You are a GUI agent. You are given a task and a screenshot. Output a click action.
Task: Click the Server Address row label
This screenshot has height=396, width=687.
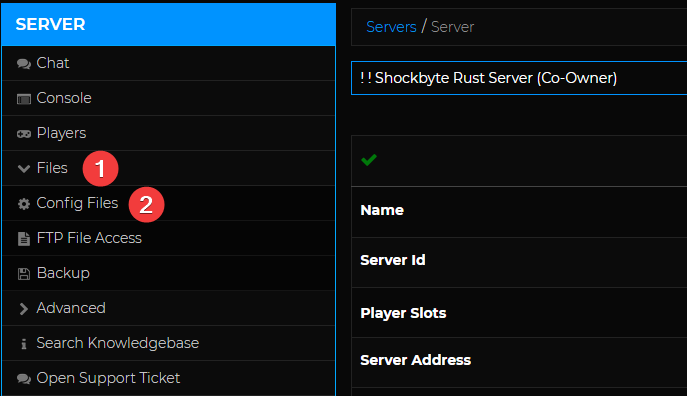click(x=415, y=360)
